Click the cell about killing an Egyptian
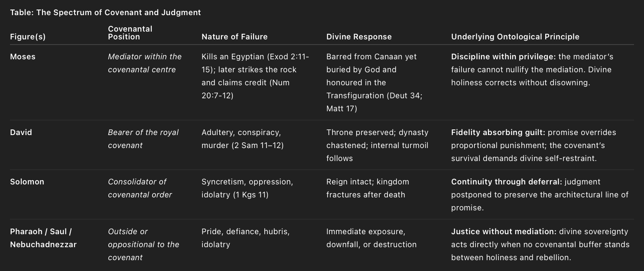644x271 pixels. (255, 76)
